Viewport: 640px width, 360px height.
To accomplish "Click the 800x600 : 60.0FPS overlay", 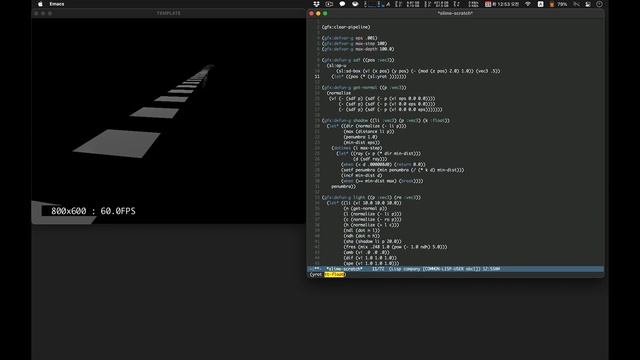I will (x=93, y=211).
